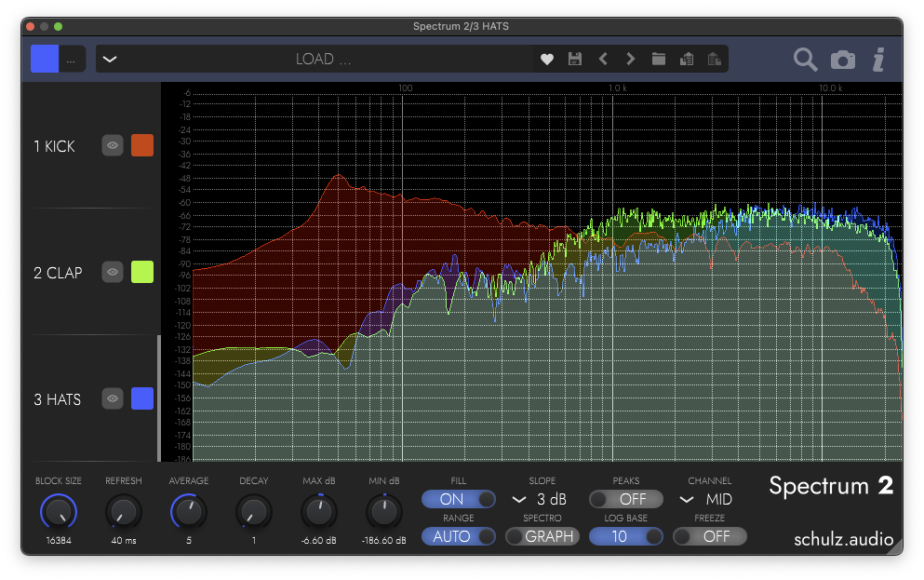This screenshot has height=580, width=924.
Task: Click the orange KICK color swatch
Action: 142,145
